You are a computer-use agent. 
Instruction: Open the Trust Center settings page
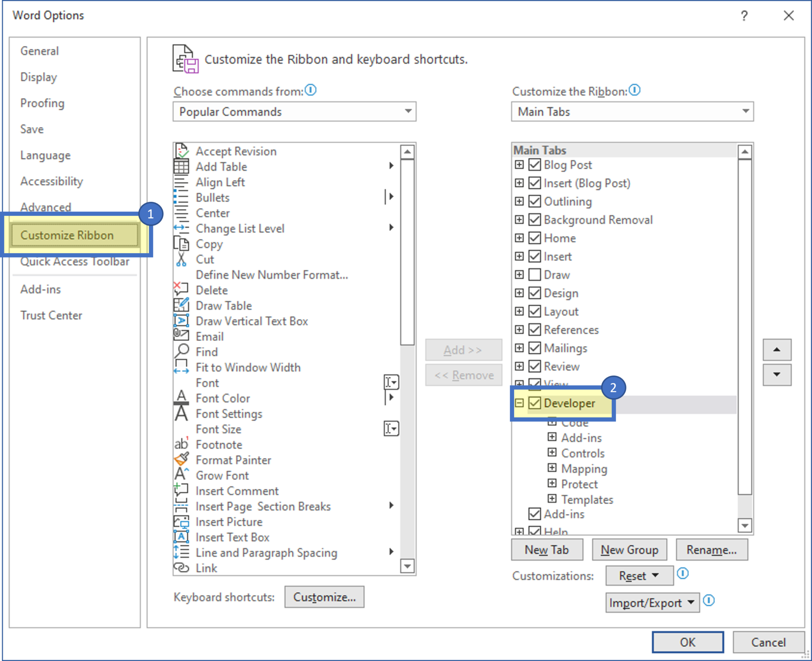52,315
